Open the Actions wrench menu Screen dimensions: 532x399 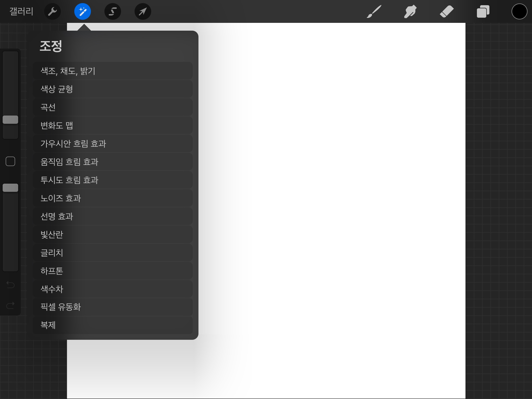[x=52, y=11]
